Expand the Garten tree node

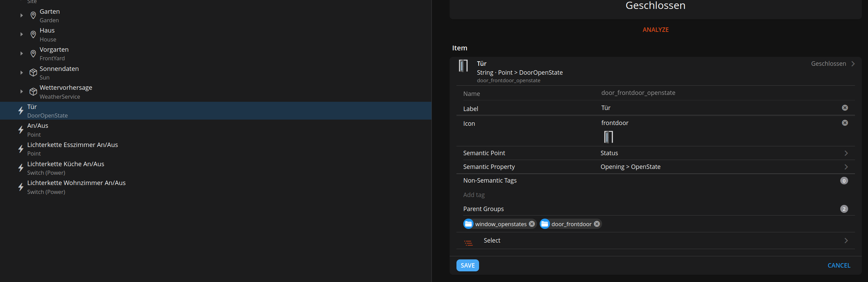22,15
